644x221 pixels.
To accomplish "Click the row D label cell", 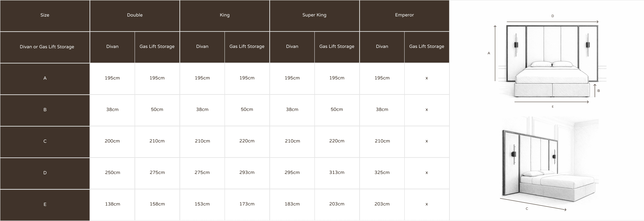I will coord(45,173).
